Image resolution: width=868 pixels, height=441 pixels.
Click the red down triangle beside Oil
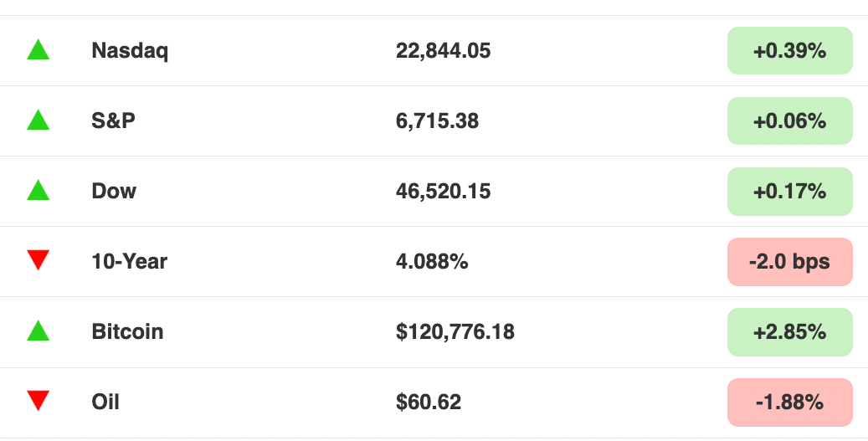pyautogui.click(x=39, y=401)
